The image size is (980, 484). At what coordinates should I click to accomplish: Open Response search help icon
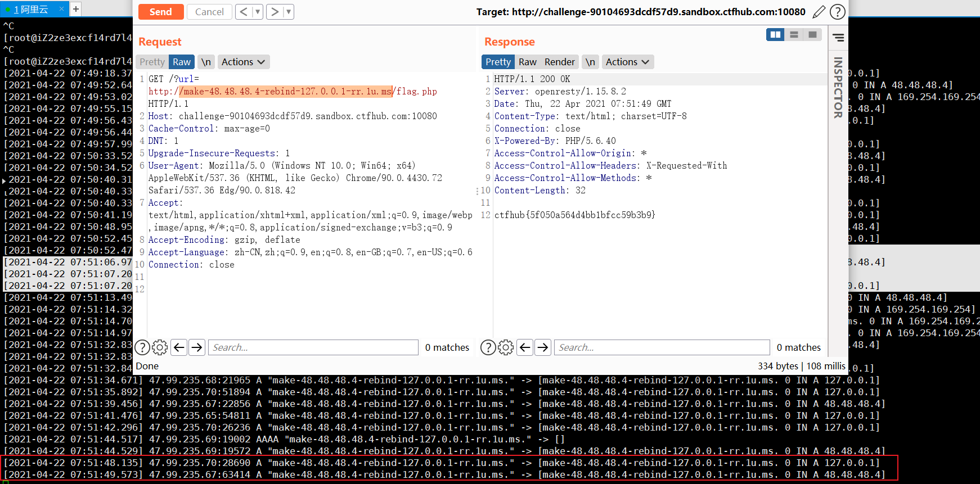tap(488, 347)
